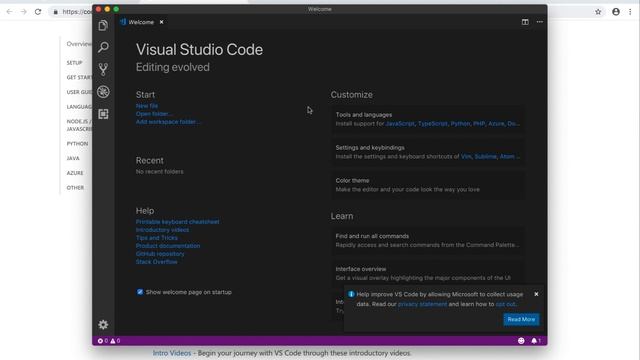Image resolution: width=640 pixels, height=360 pixels.
Task: Open the Extensions view
Action: pyautogui.click(x=103, y=114)
